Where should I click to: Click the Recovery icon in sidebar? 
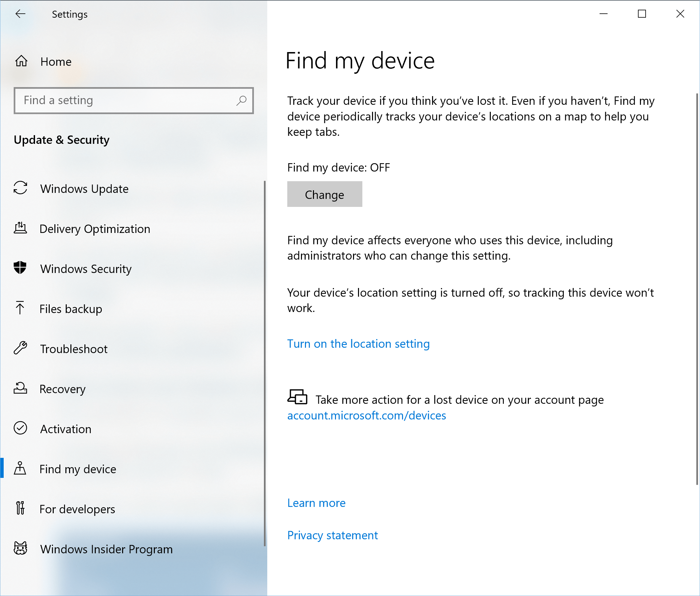point(20,388)
